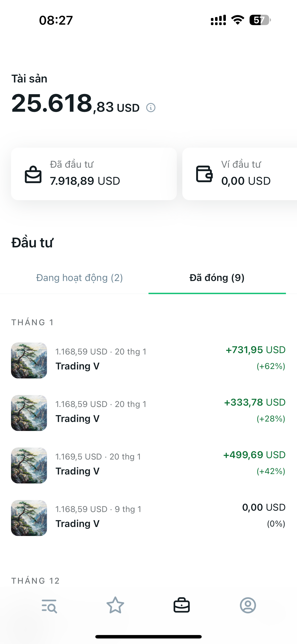Open the Đã đầu tư 7.918,89 USD card

point(94,174)
